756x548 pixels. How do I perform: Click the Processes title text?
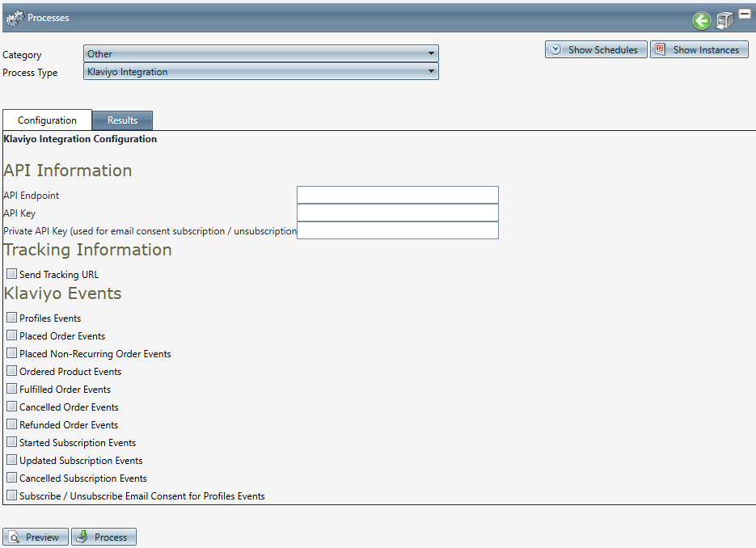(49, 18)
